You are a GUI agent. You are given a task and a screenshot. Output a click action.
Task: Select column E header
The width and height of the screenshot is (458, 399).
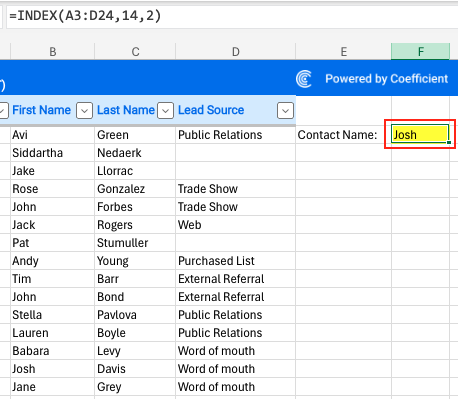(344, 52)
